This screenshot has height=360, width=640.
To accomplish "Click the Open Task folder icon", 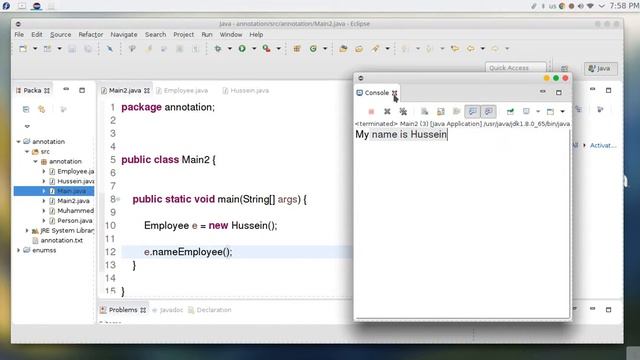I will click(359, 49).
